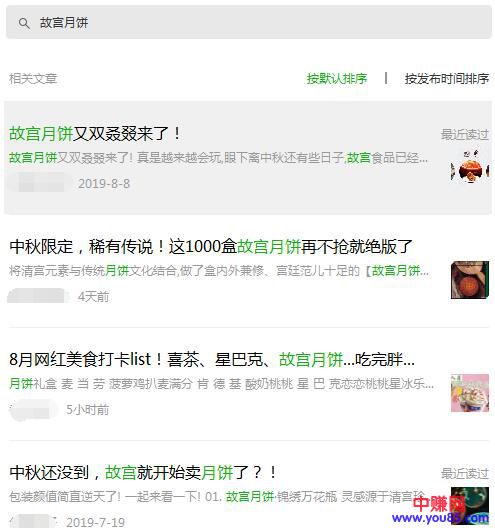
Task: Click the 相关文章 section heading
Action: point(33,79)
